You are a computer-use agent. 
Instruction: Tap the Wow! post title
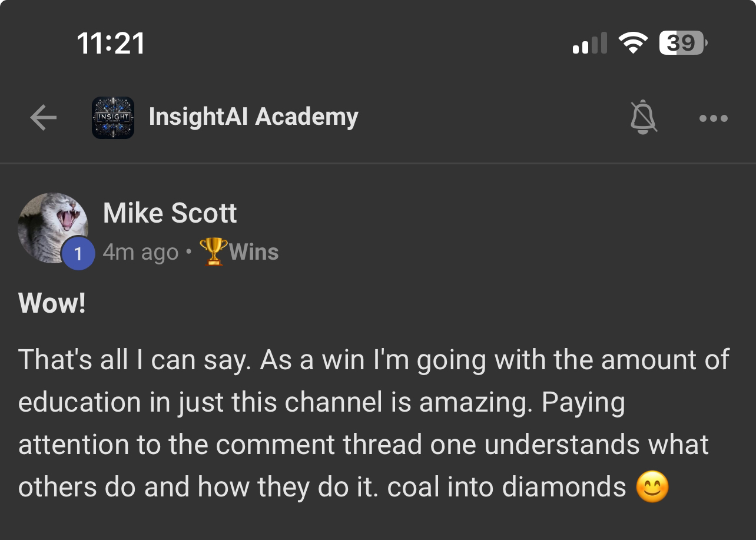click(52, 303)
